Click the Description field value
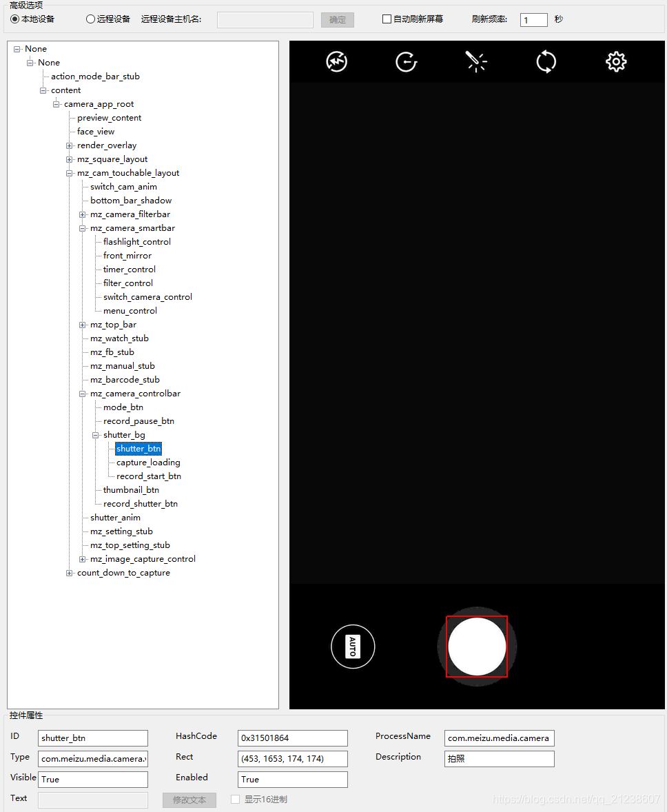Screen dimensions: 667x812 coord(499,759)
